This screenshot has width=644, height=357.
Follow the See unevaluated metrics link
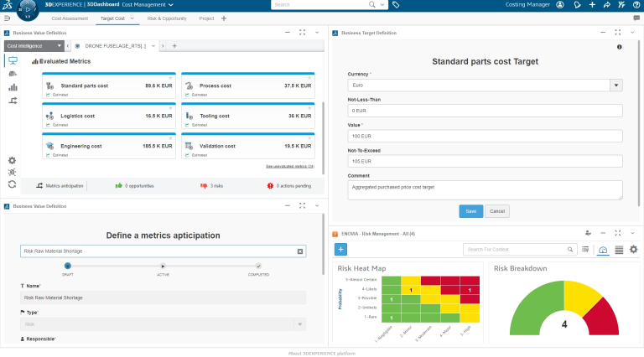pyautogui.click(x=289, y=166)
